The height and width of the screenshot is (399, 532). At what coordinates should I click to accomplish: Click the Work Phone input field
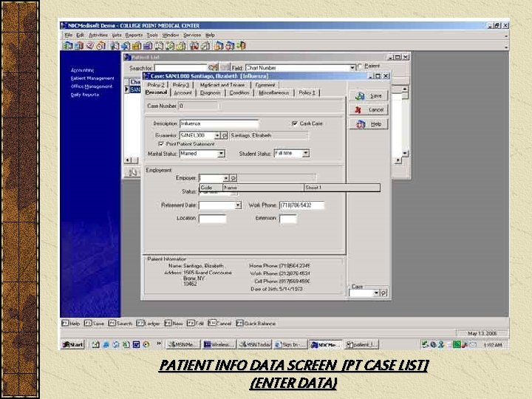(301, 205)
